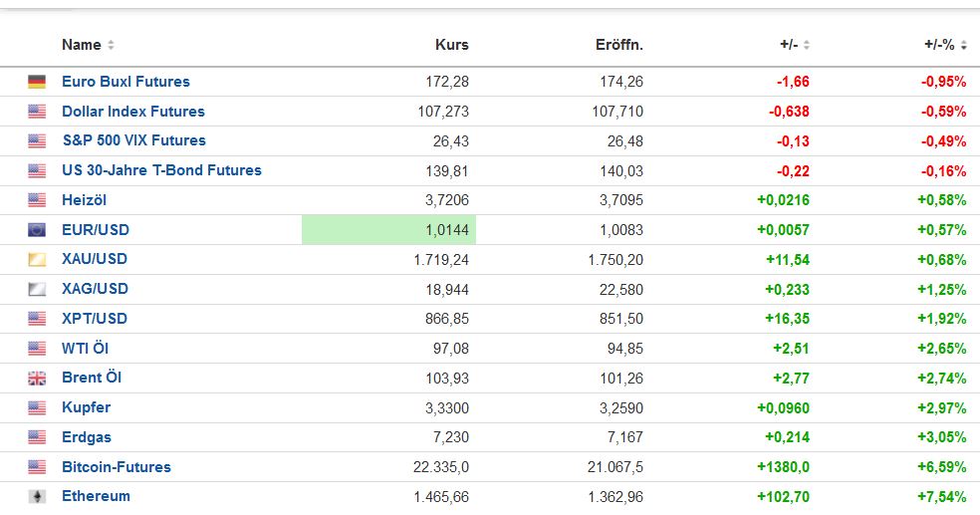This screenshot has height=515, width=980.
Task: Click the EU flag icon next to EUR/USD
Action: [37, 230]
